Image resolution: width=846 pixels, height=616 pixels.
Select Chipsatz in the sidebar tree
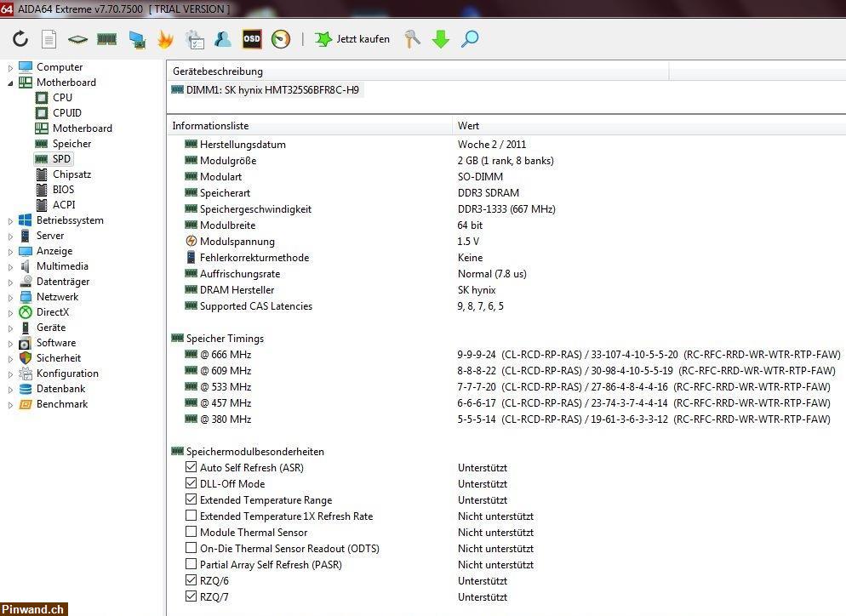click(x=71, y=174)
